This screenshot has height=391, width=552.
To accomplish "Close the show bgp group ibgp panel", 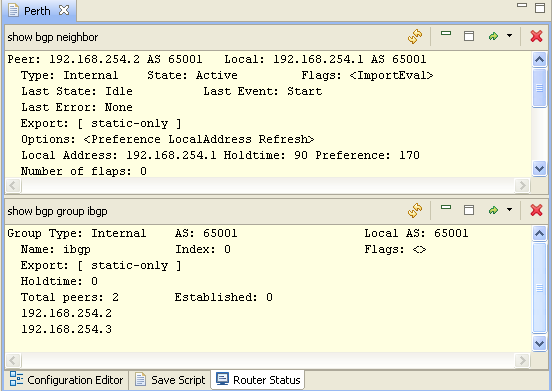I will tap(536, 210).
